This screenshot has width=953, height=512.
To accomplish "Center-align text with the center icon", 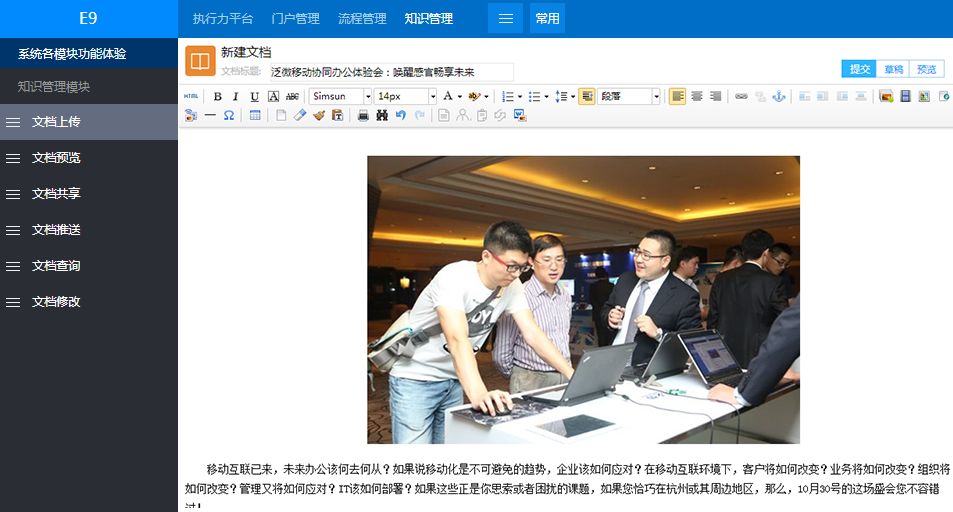I will (x=696, y=97).
